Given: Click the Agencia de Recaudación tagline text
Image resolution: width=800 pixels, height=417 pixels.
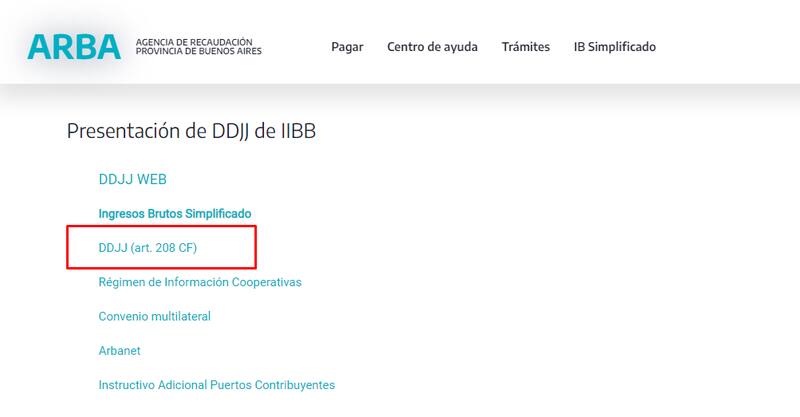Looking at the screenshot, I should pyautogui.click(x=193, y=42).
